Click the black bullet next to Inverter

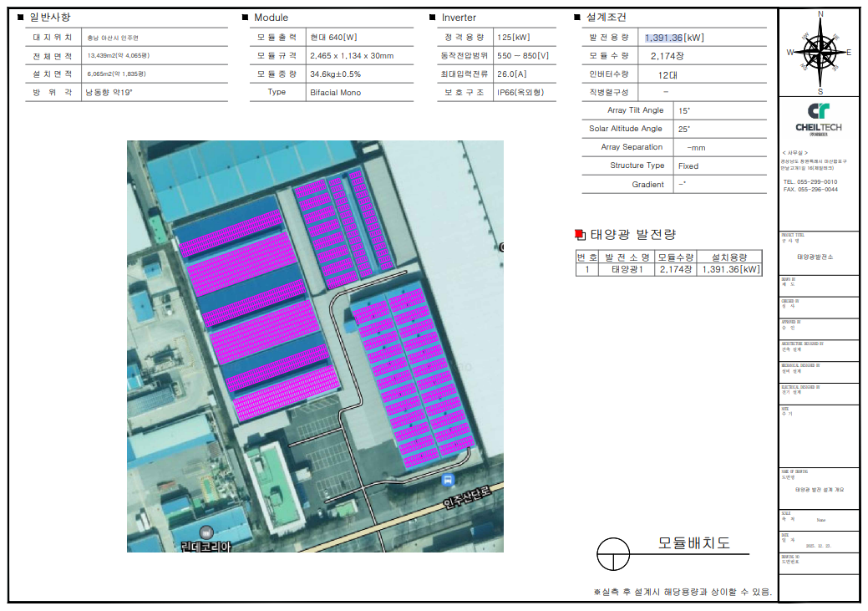tap(432, 18)
